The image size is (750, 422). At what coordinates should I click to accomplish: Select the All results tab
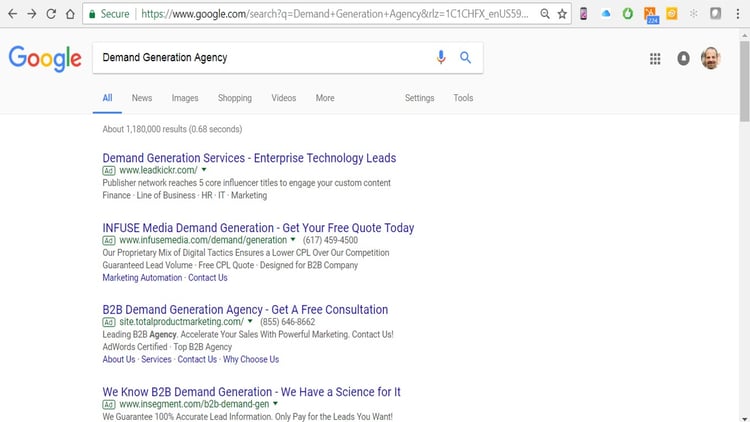(x=107, y=98)
